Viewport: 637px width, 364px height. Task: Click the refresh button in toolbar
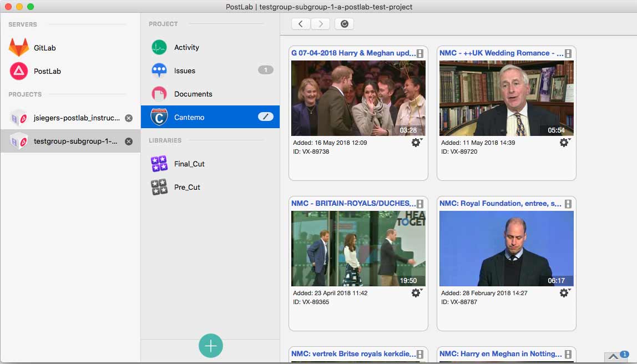pyautogui.click(x=344, y=24)
